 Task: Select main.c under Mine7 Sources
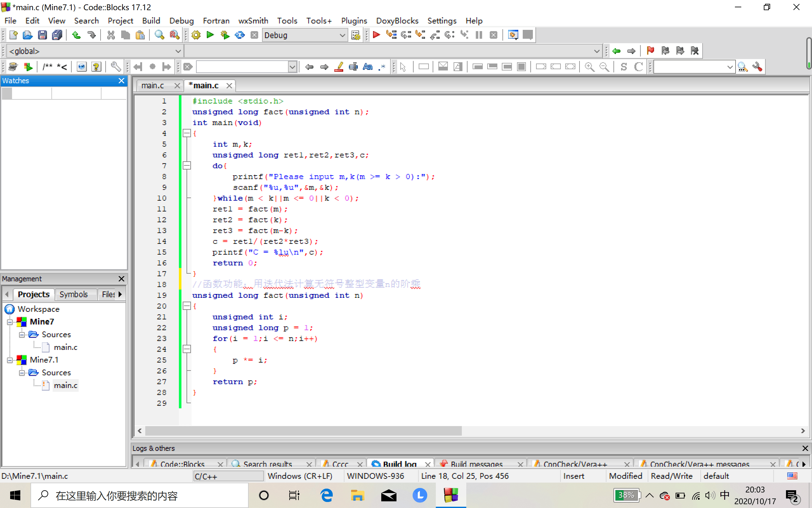click(x=65, y=347)
